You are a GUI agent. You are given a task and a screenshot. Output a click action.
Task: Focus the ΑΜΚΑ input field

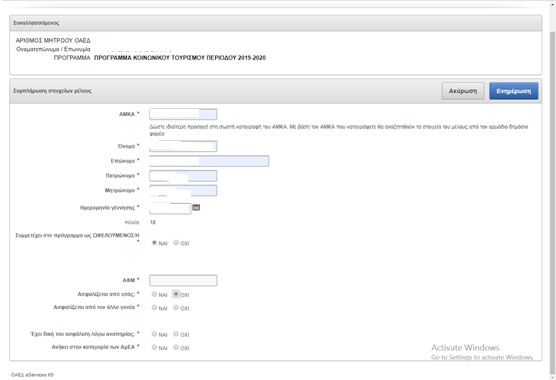click(x=183, y=114)
